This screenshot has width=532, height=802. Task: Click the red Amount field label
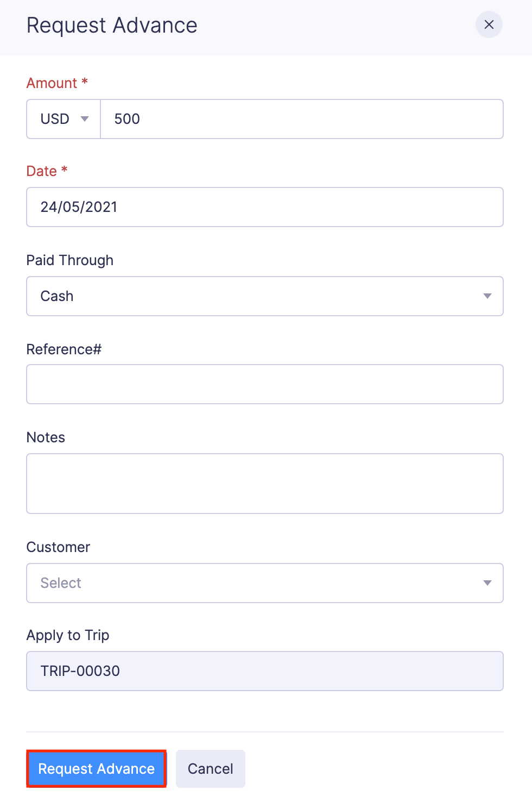[52, 83]
